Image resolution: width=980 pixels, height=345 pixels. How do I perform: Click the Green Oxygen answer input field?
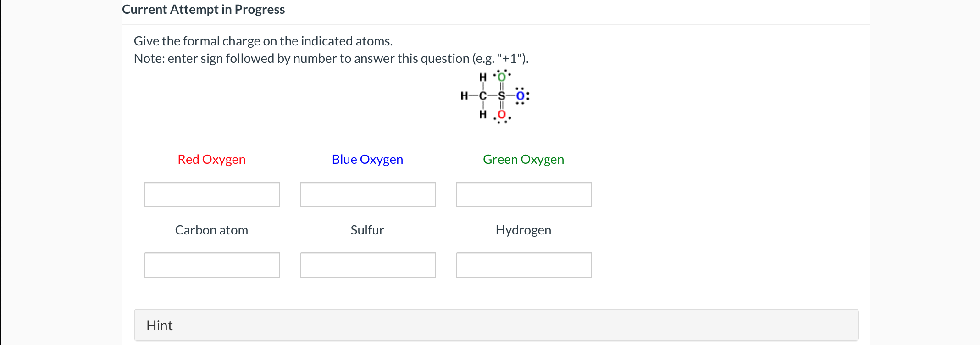(x=523, y=195)
